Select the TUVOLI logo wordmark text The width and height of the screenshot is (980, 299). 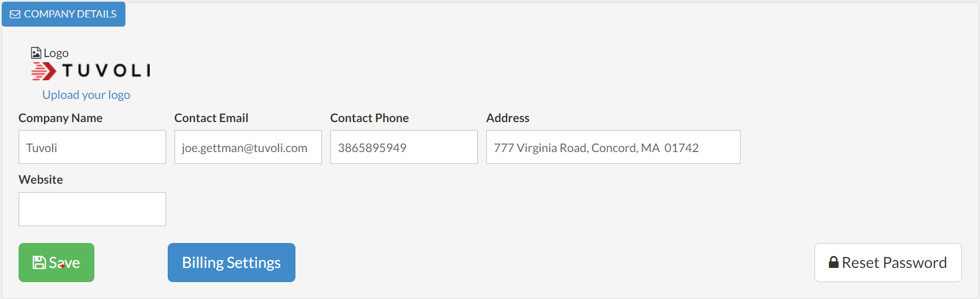pyautogui.click(x=106, y=71)
